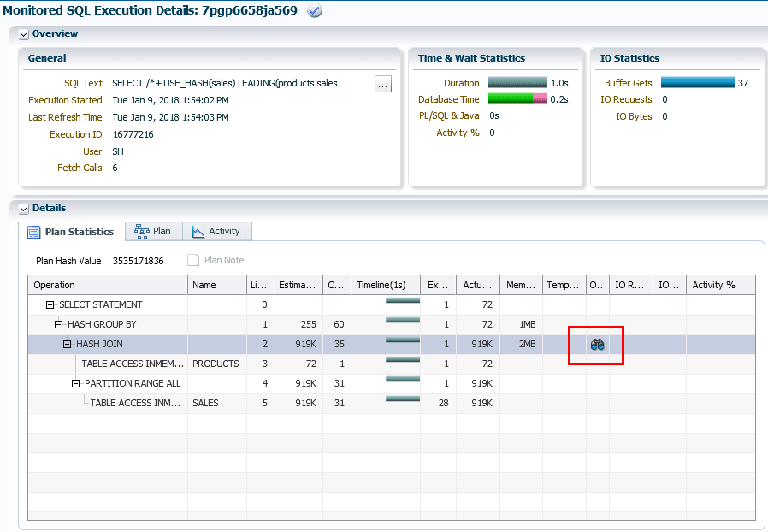
Task: Click the Plan Statistics tab icon
Action: click(34, 232)
